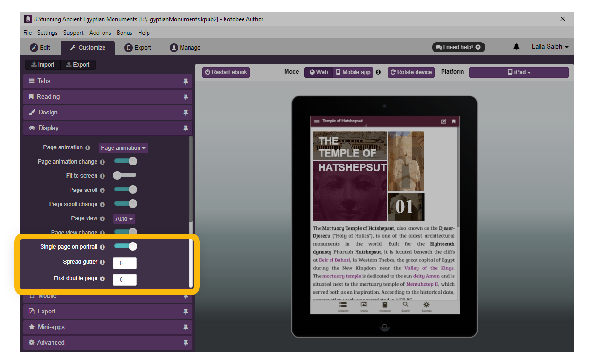Toggle Page scroll switch

[126, 190]
